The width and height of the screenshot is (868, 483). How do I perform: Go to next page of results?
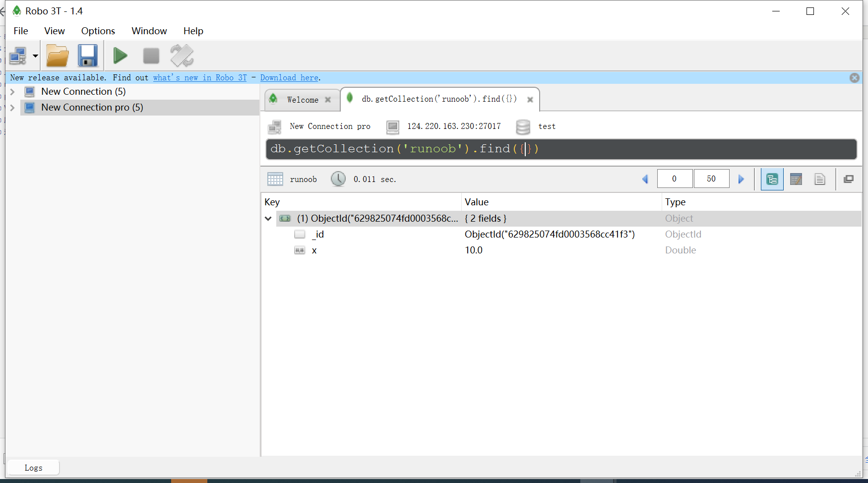click(x=742, y=179)
